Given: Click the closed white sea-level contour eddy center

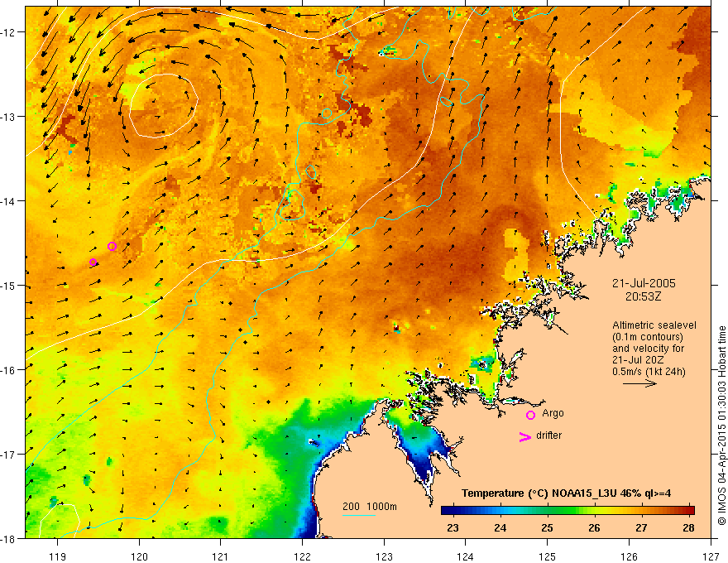Looking at the screenshot, I should point(164,106).
